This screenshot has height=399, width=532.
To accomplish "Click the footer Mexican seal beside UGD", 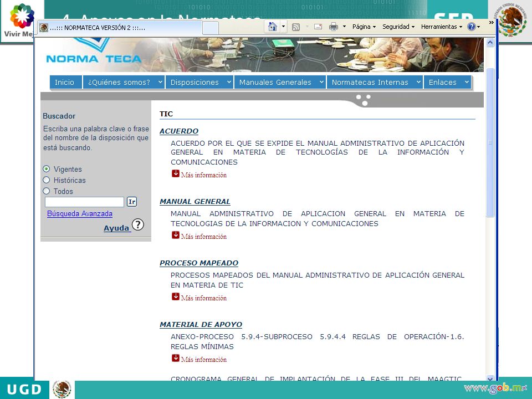I will click(62, 389).
